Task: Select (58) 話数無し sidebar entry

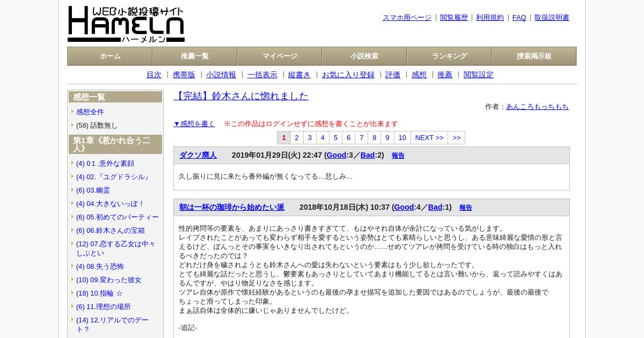Action: (x=97, y=126)
